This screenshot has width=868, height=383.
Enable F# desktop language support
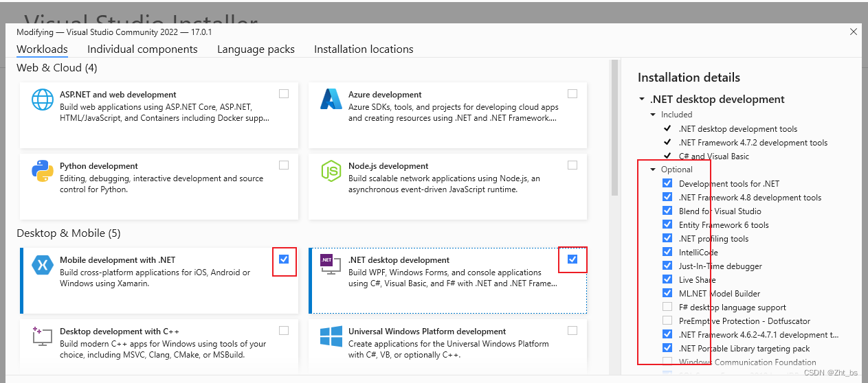pyautogui.click(x=667, y=307)
